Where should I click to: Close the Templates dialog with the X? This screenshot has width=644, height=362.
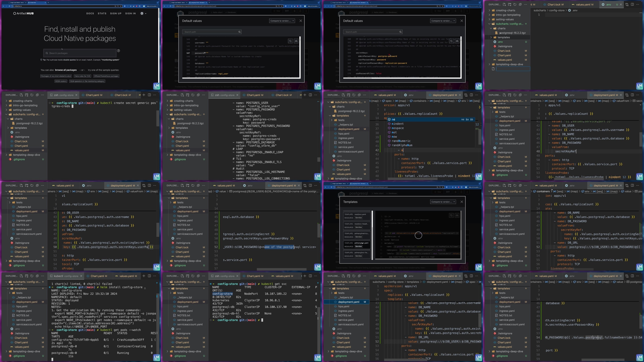click(x=461, y=202)
